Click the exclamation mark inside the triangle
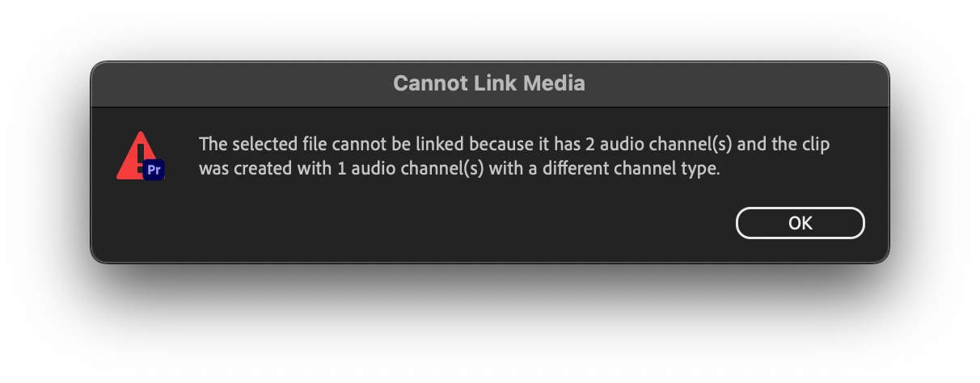This screenshot has height=383, width=980. (141, 153)
